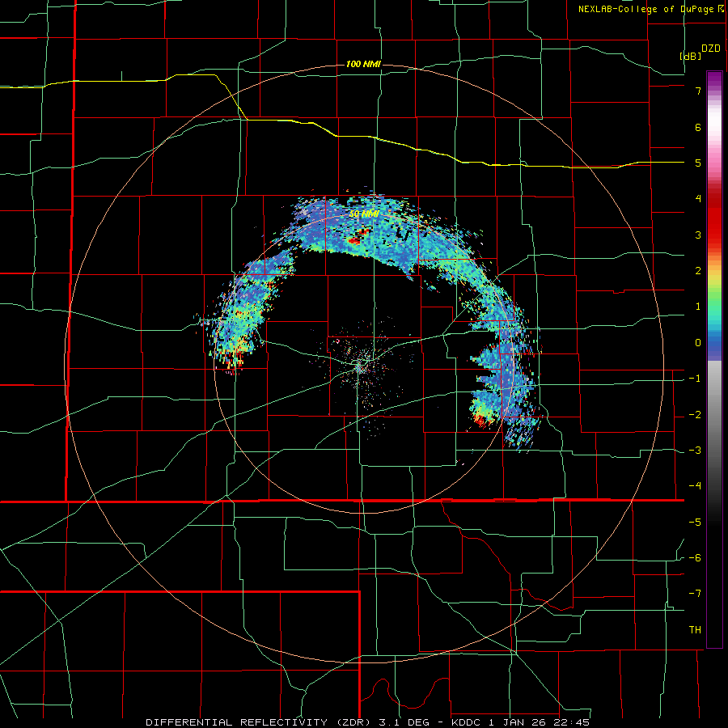Click the 100 NMI range ring label
The width and height of the screenshot is (728, 728).
(363, 64)
